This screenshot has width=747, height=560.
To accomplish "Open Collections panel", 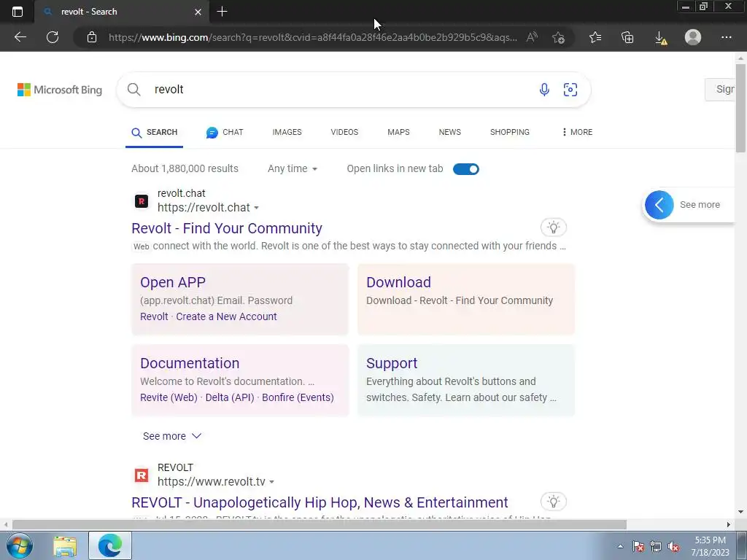I will pos(627,37).
